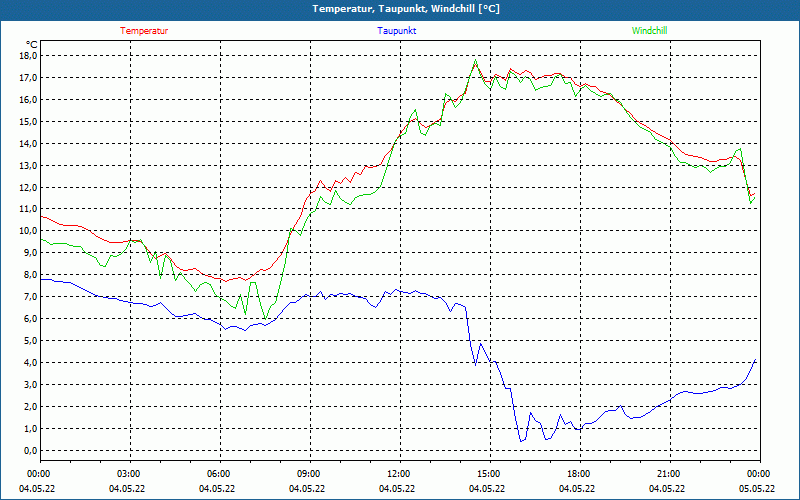Click the 04.05.22 date under 12:00
Screen dimensions: 800x500
pos(397,489)
